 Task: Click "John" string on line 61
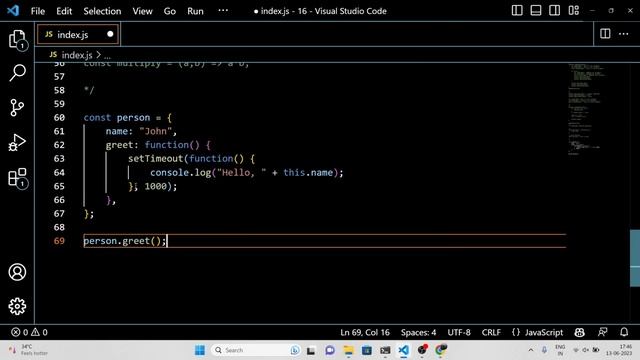click(156, 131)
